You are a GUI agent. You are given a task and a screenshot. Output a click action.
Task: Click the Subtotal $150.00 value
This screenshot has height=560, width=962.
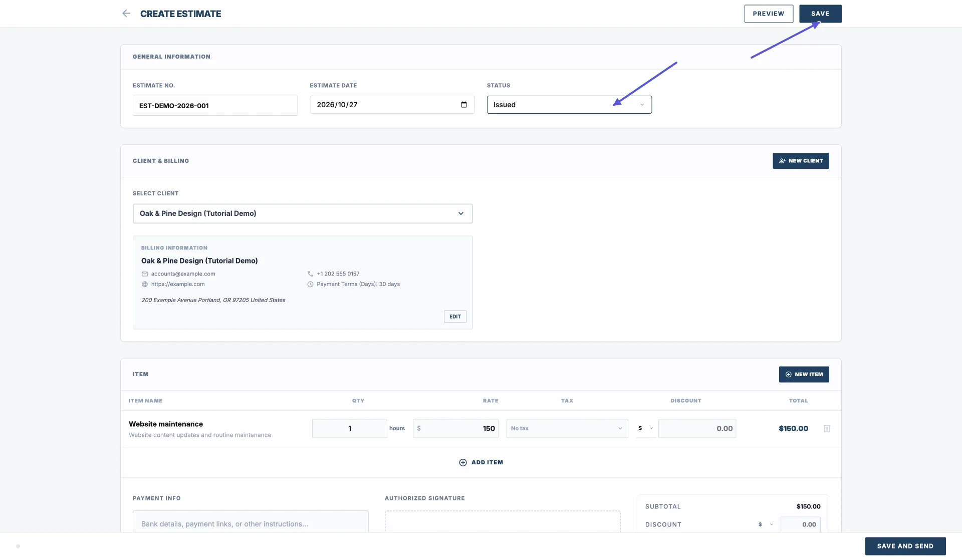(808, 506)
